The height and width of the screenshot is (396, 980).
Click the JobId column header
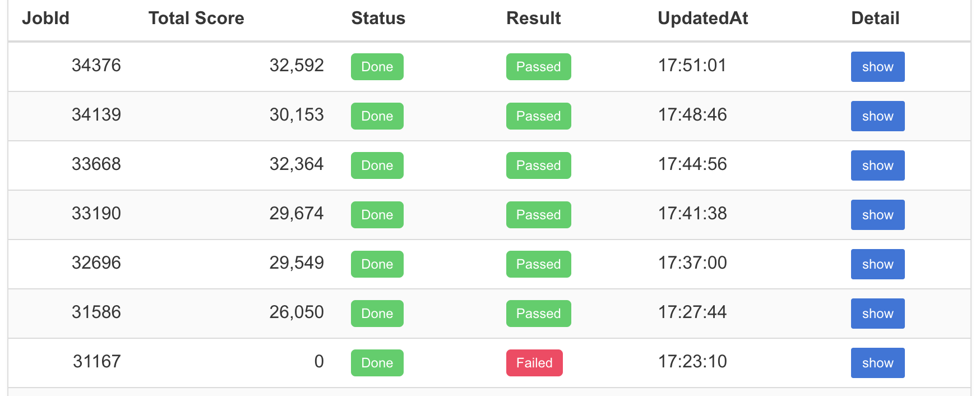tap(45, 19)
